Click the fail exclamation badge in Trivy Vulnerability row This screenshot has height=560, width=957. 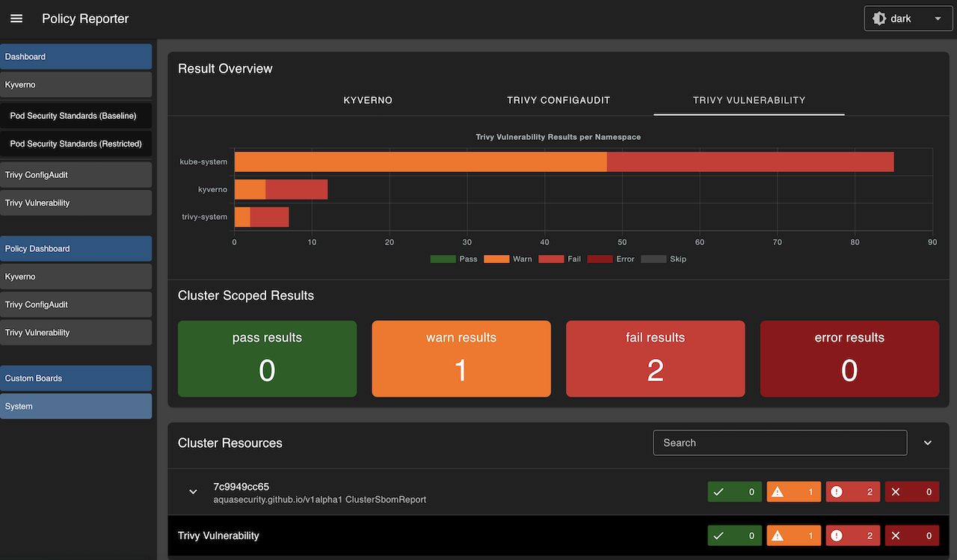point(853,535)
